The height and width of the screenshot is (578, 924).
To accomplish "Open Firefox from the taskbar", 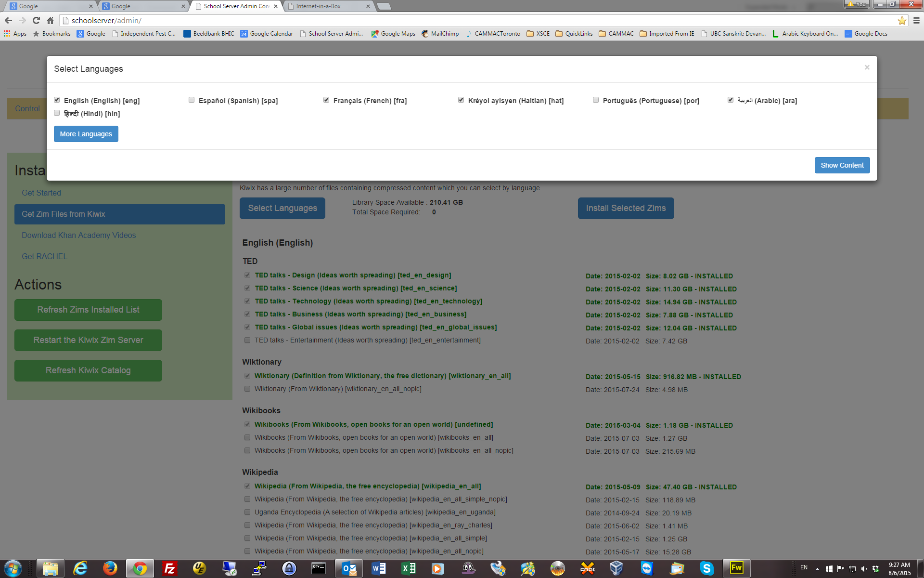I will [110, 568].
